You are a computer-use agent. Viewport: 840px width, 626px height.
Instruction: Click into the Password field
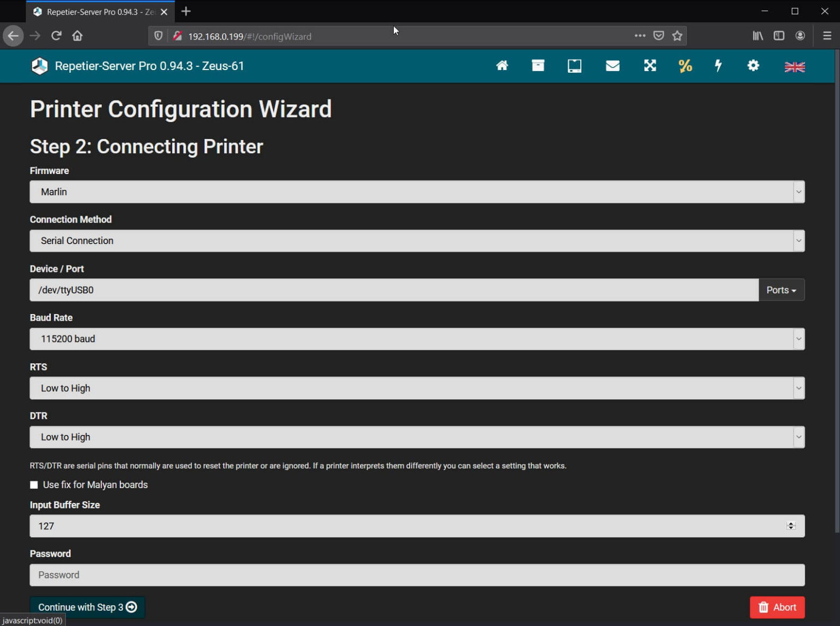pyautogui.click(x=417, y=575)
